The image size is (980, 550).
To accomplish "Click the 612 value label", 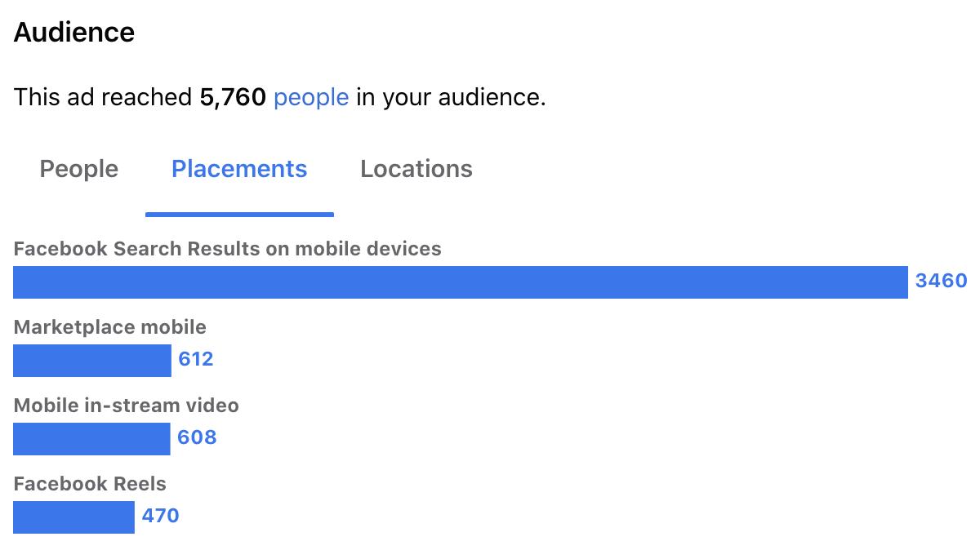I will pyautogui.click(x=196, y=360).
